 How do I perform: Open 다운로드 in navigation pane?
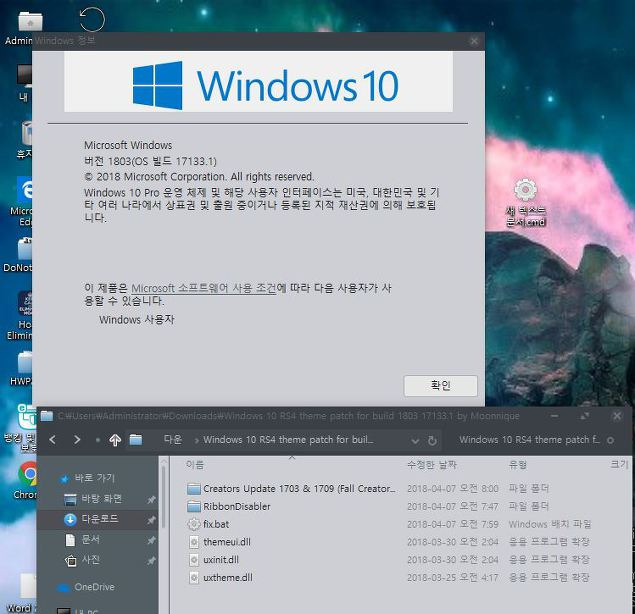pyautogui.click(x=100, y=519)
